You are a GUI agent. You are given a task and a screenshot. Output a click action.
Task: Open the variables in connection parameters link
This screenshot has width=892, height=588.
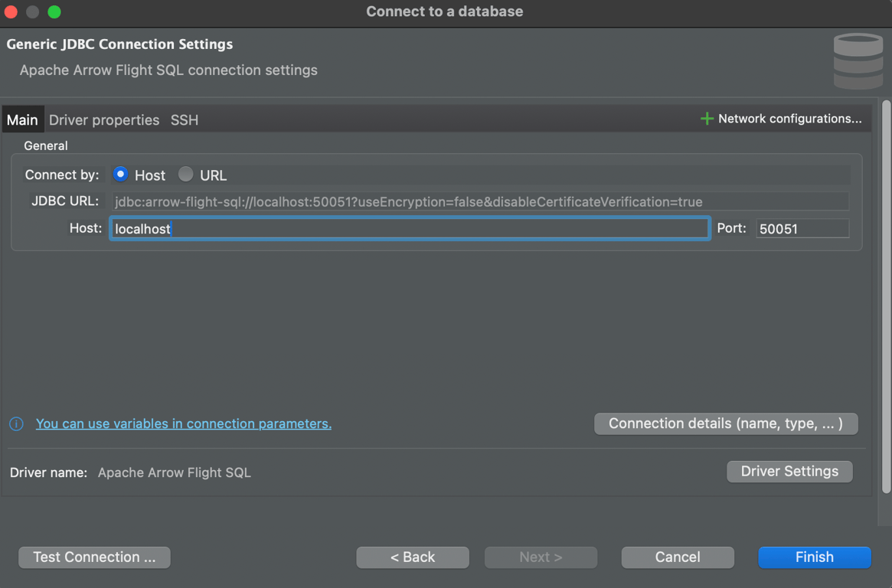[184, 423]
